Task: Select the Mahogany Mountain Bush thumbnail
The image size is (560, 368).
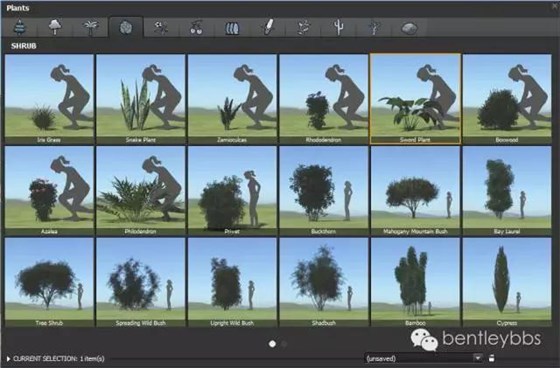Action: coord(415,190)
